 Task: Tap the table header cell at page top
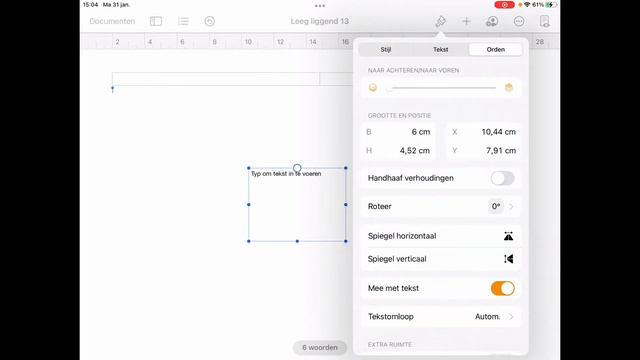click(x=216, y=79)
